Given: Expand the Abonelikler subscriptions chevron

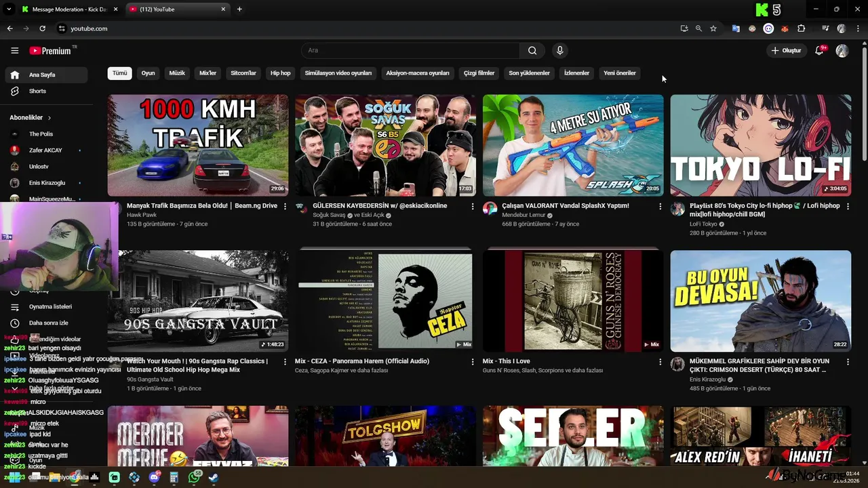Looking at the screenshot, I should [x=49, y=118].
